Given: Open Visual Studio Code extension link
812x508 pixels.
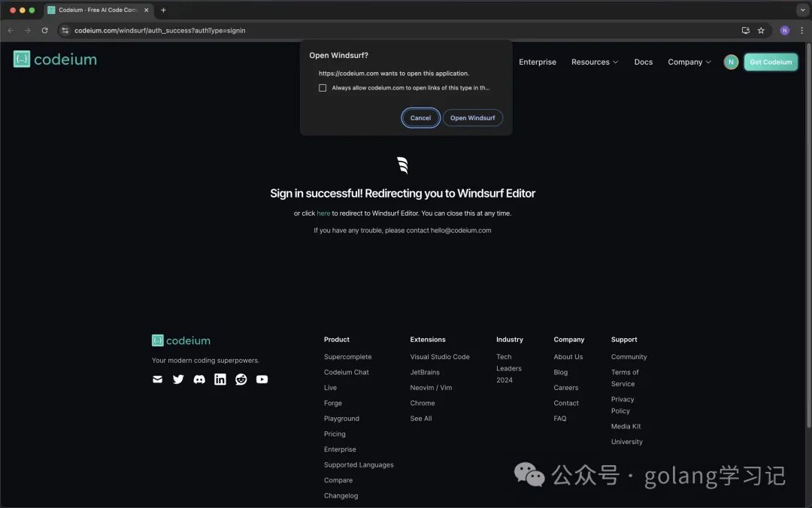Looking at the screenshot, I should 440,357.
